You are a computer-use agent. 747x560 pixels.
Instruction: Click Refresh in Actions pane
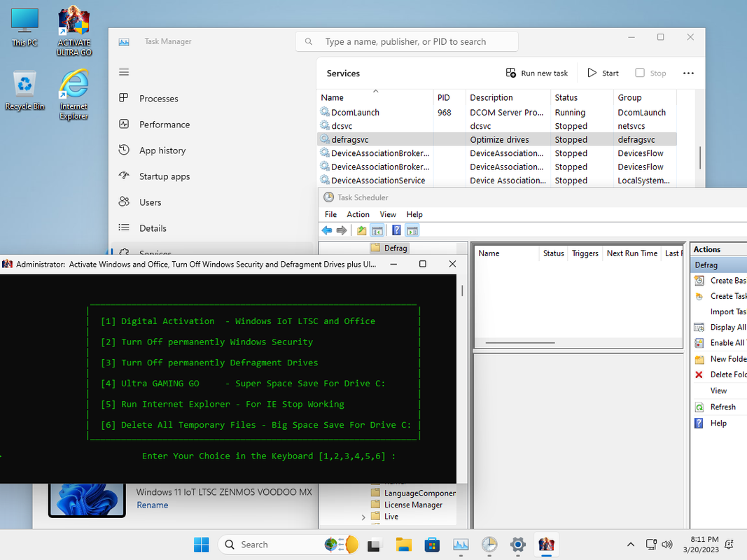(x=715, y=407)
